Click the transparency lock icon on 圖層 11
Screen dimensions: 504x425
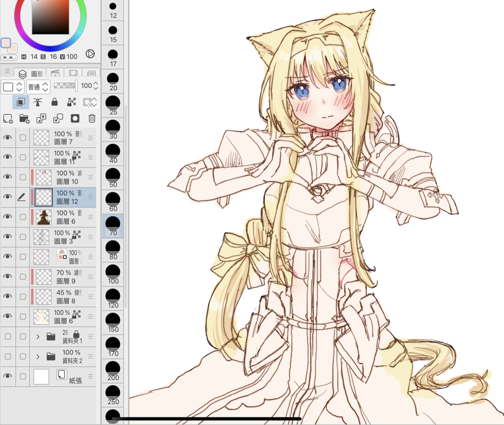tap(76, 155)
